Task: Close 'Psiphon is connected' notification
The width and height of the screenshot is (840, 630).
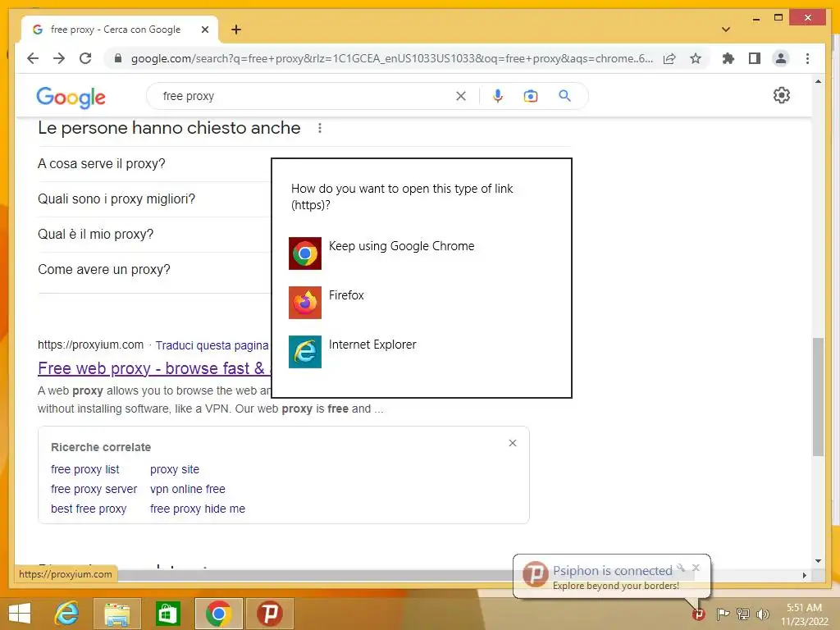Action: tap(696, 568)
